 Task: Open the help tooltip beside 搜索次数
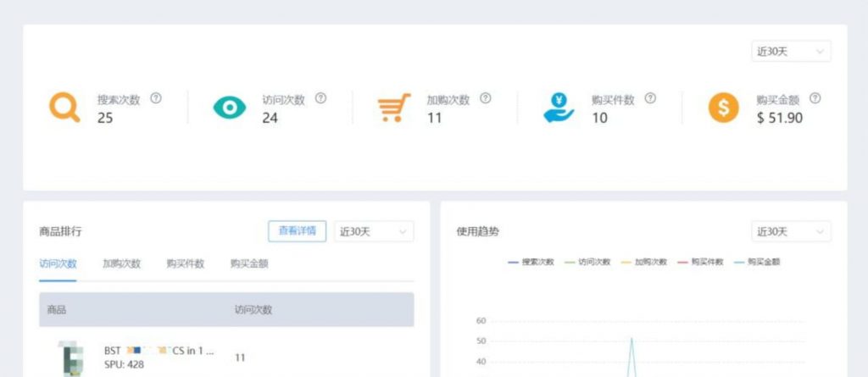click(x=156, y=98)
